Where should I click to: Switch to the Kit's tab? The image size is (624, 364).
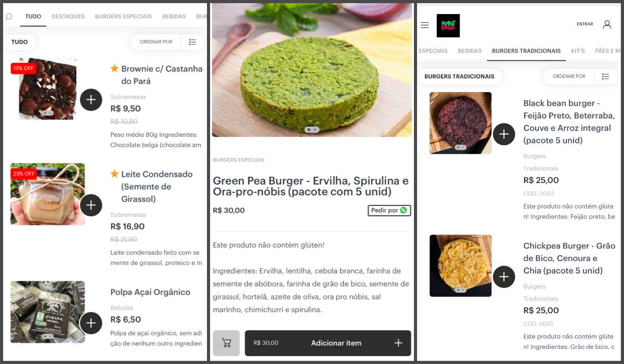pyautogui.click(x=578, y=51)
